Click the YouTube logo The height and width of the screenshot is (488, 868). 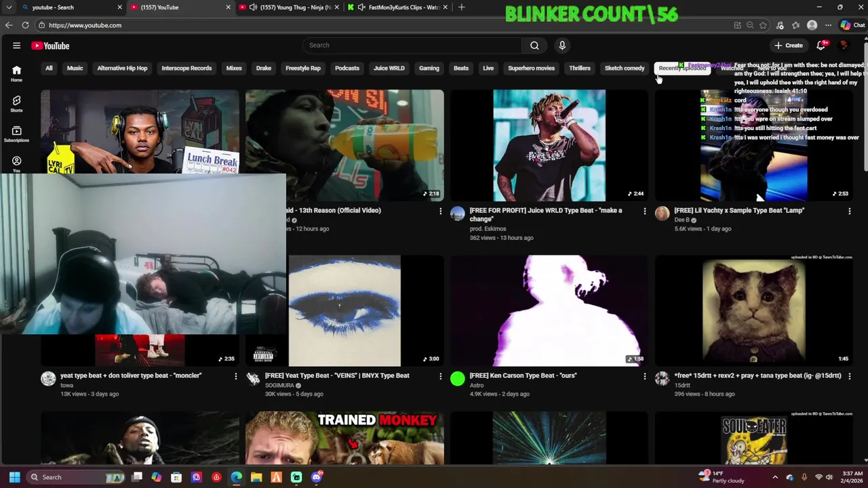pos(50,45)
